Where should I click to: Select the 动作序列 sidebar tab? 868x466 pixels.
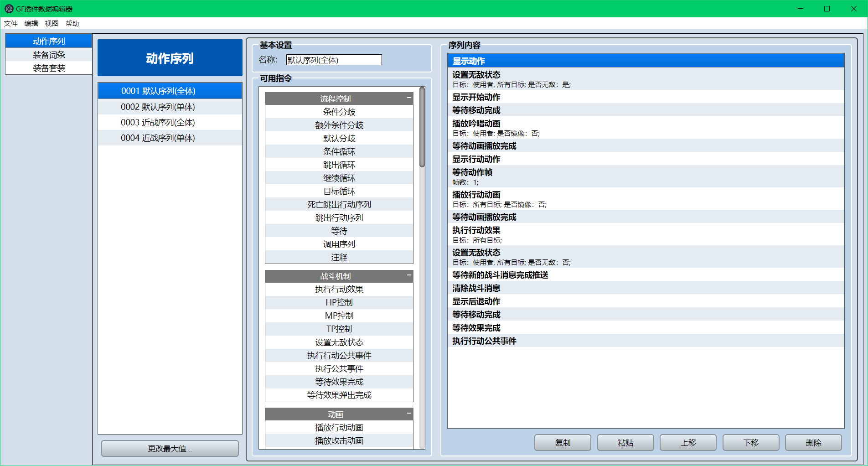pos(49,41)
